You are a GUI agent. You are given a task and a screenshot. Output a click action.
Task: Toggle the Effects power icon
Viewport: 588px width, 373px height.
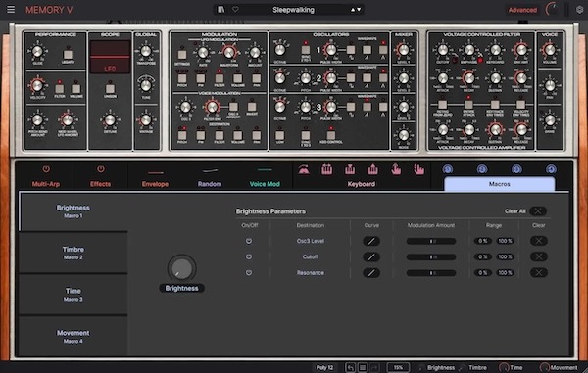pos(101,169)
